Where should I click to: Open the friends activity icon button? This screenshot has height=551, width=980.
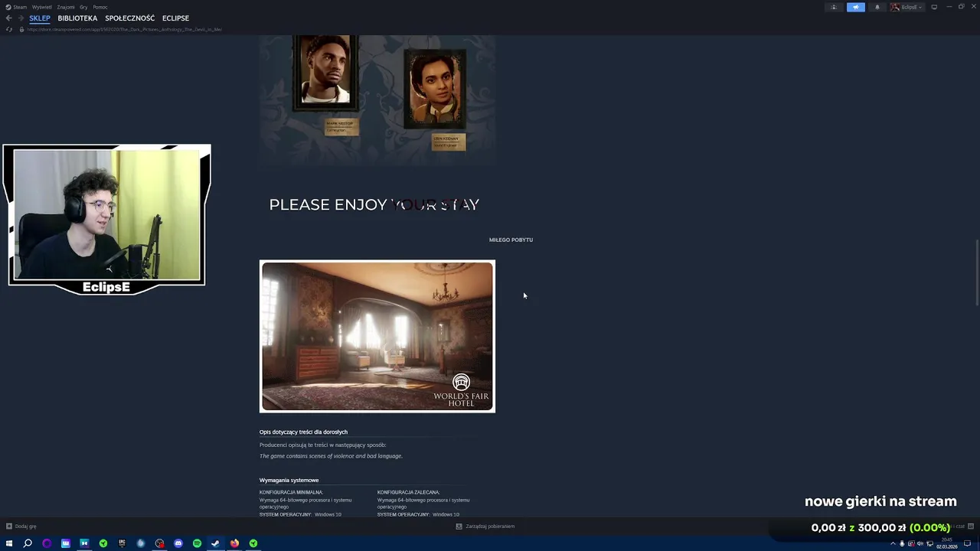point(834,7)
